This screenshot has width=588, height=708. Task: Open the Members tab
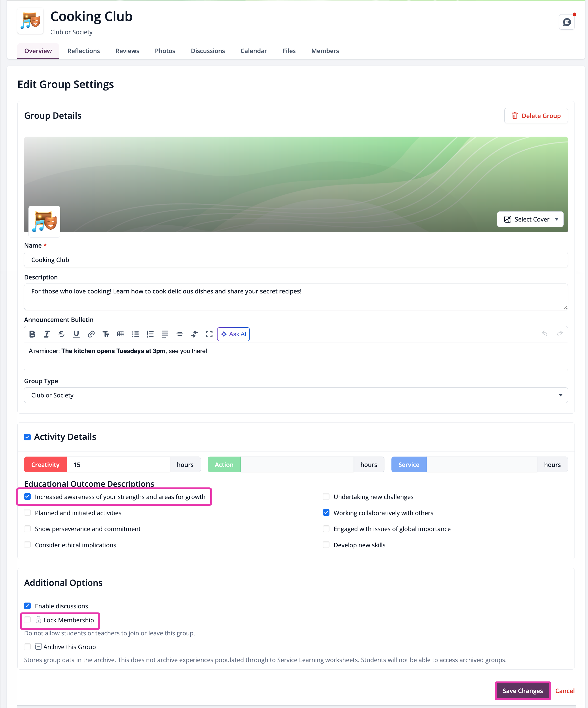pos(325,51)
